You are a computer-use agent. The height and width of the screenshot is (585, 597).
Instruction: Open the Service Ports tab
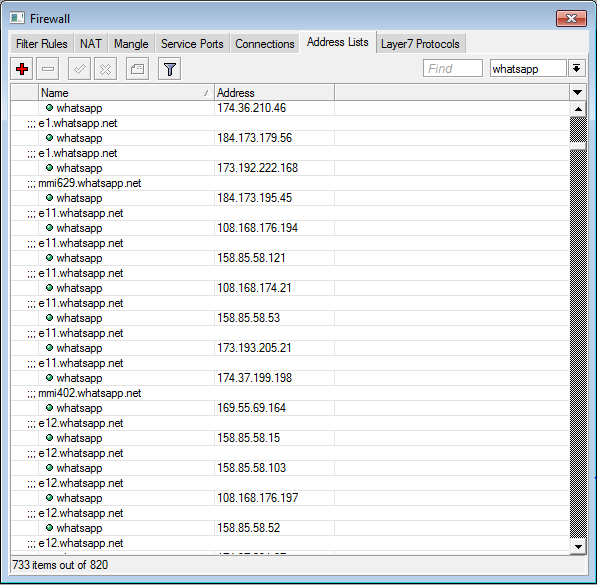tap(192, 44)
